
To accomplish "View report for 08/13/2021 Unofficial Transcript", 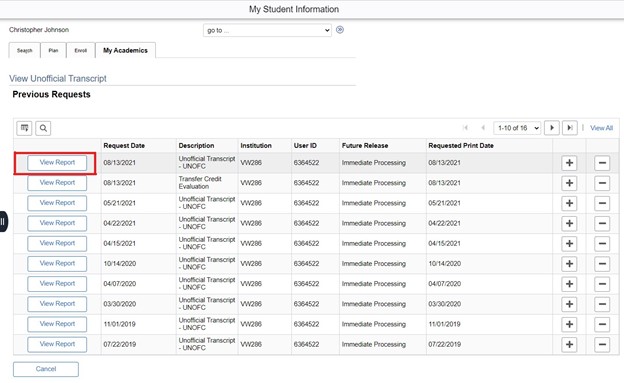I will click(57, 162).
